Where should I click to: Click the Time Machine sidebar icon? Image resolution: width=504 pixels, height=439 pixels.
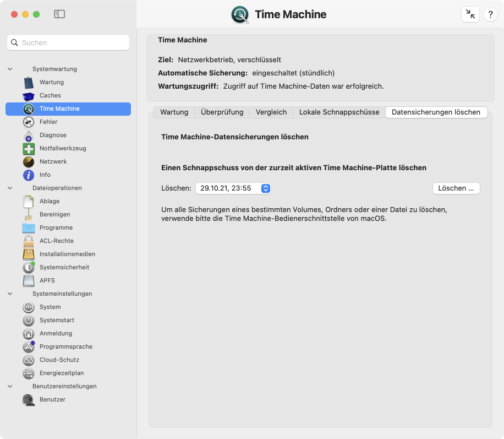click(x=29, y=109)
